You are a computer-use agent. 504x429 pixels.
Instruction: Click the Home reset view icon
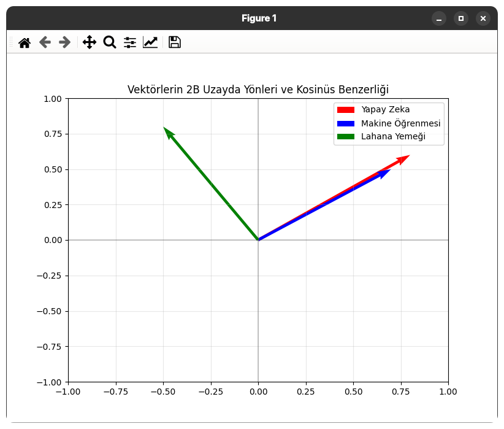point(25,42)
